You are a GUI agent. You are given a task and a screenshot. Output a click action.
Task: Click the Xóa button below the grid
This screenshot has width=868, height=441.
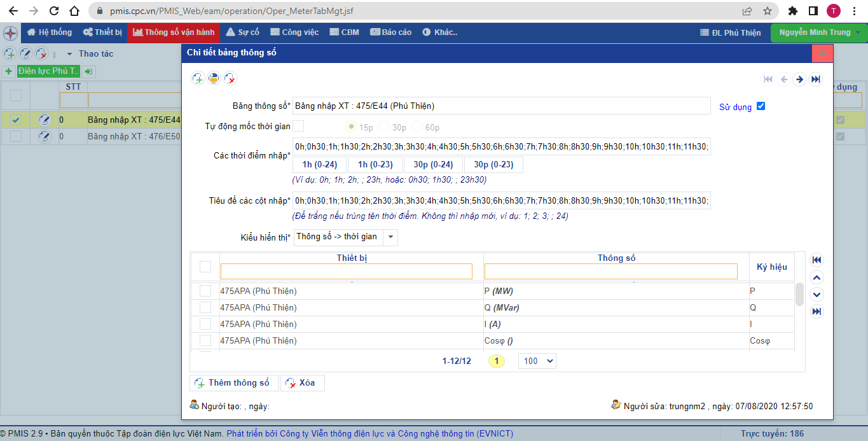coord(303,383)
